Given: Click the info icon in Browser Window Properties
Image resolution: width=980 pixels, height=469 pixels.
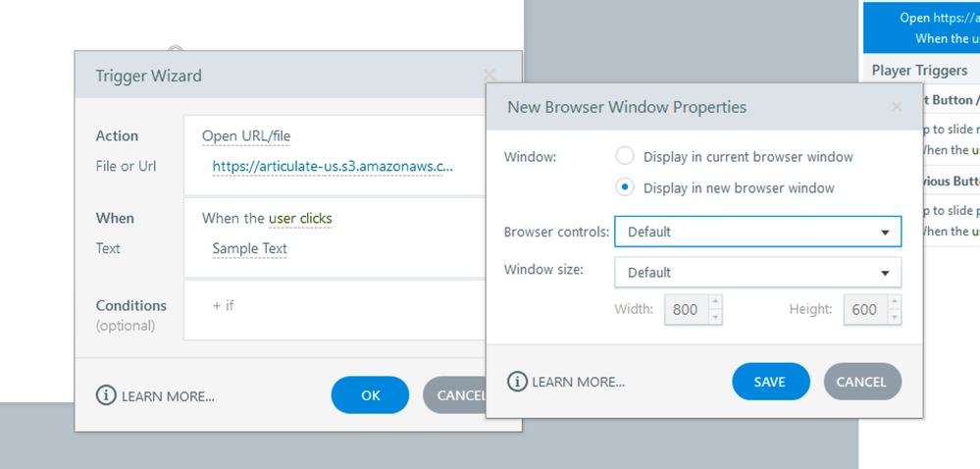Looking at the screenshot, I should [x=516, y=382].
